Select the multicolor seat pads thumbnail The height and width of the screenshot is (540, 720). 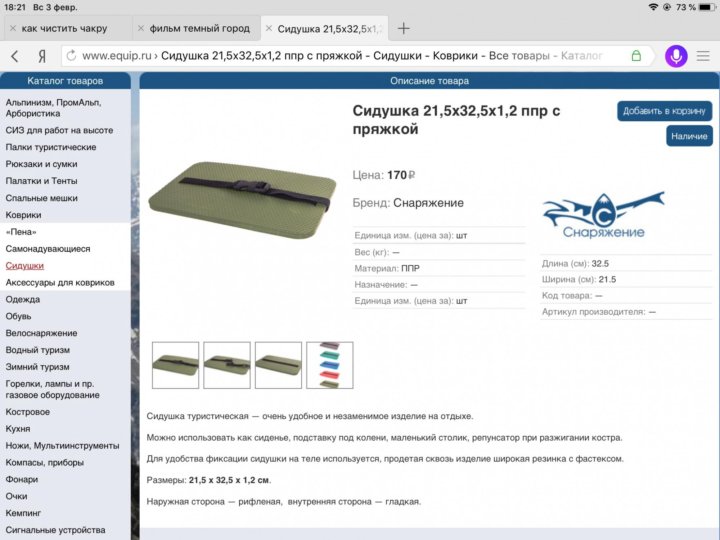(329, 365)
